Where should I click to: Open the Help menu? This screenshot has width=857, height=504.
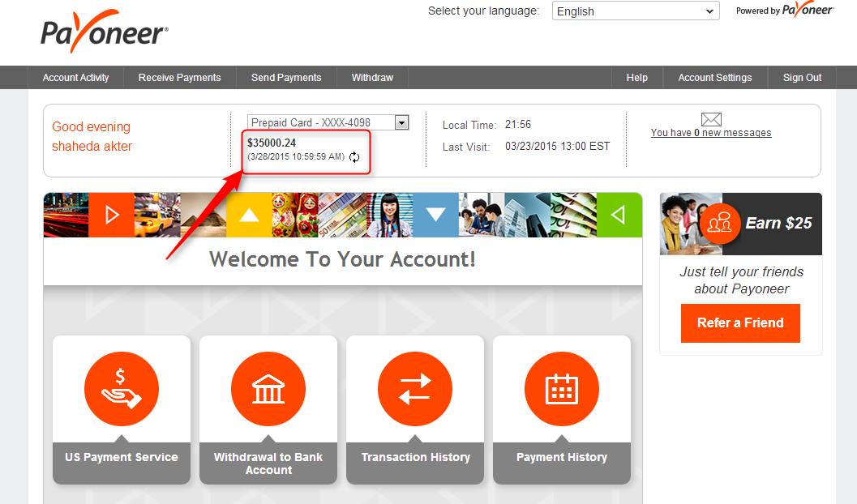pyautogui.click(x=636, y=78)
